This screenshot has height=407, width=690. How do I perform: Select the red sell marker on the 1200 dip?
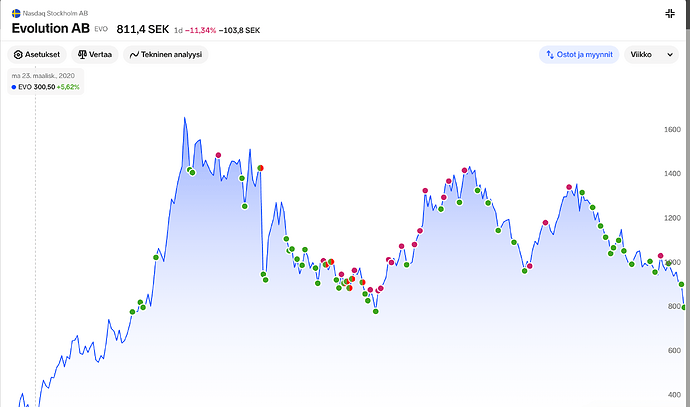[x=545, y=223]
